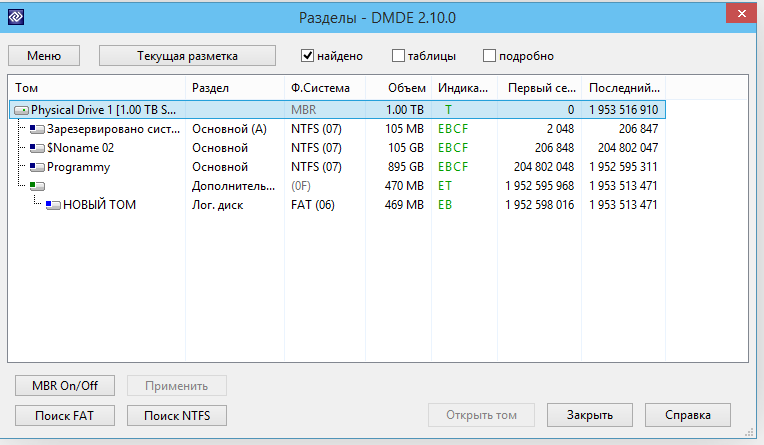Select the Зарезервировано сист... volume
Viewport: 764px width, 445px height.
coord(114,129)
